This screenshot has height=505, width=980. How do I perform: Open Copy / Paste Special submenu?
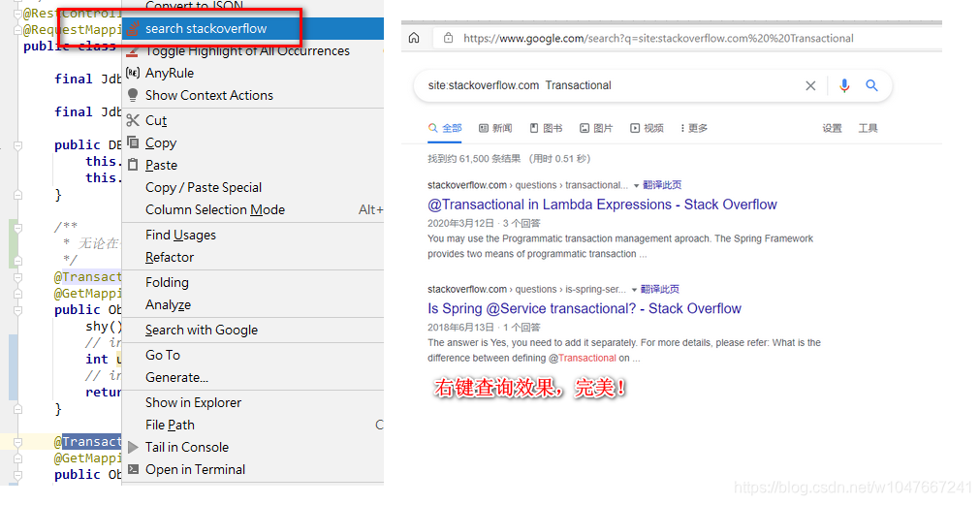[204, 187]
